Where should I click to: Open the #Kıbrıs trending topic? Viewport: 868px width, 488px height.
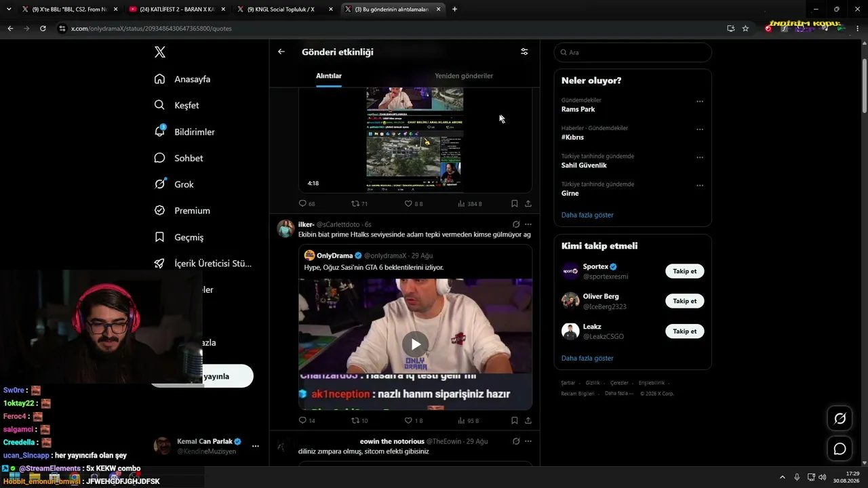(573, 137)
